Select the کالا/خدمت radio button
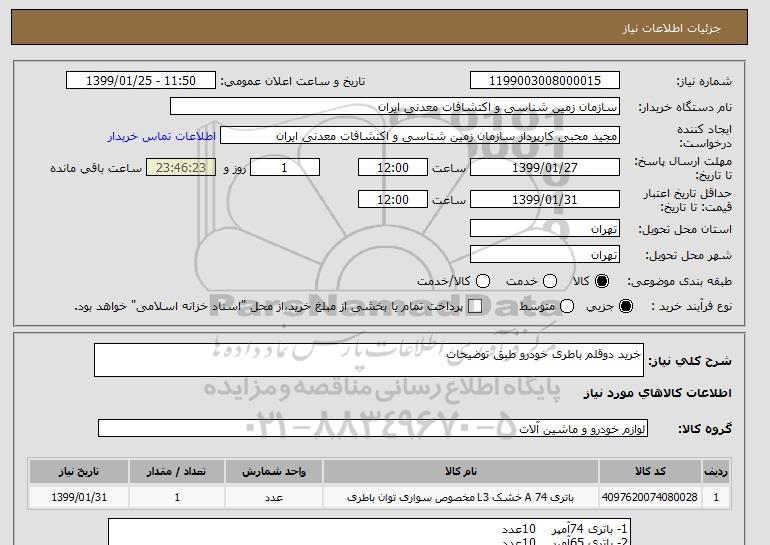 [x=483, y=281]
